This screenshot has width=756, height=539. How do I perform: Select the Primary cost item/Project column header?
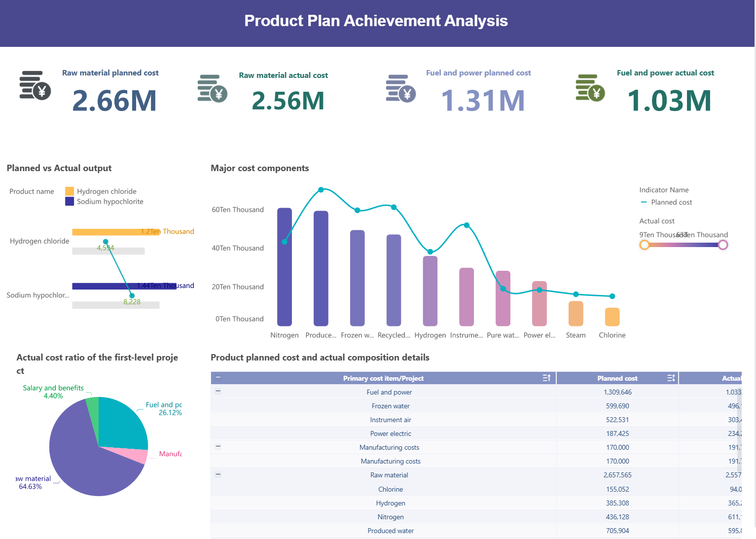384,378
